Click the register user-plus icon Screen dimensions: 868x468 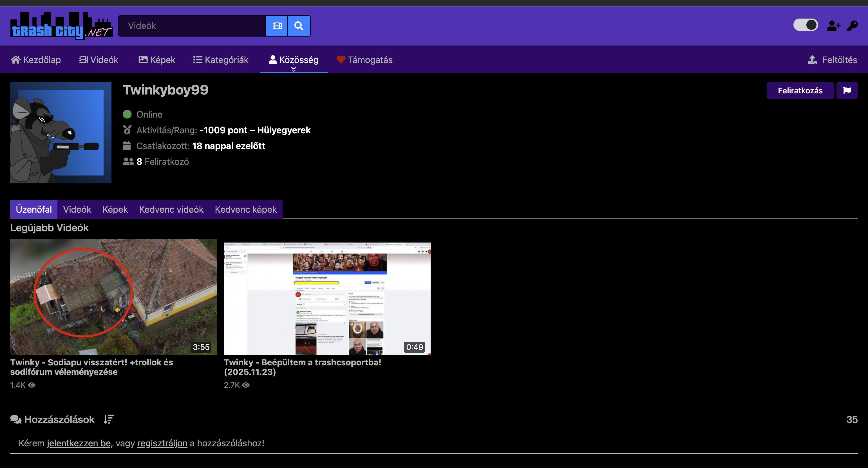833,26
